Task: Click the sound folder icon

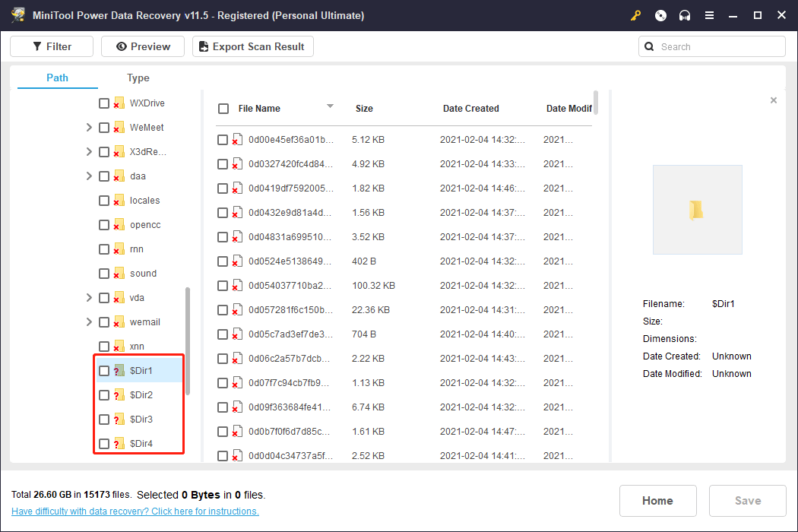Action: [119, 274]
